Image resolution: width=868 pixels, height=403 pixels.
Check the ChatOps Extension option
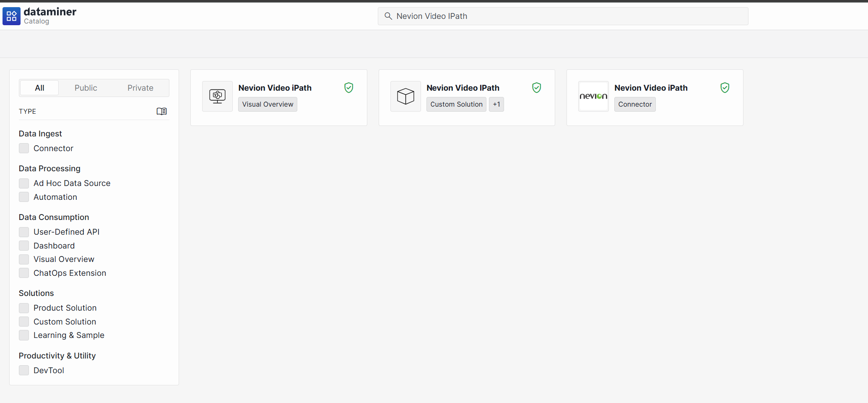pos(24,273)
